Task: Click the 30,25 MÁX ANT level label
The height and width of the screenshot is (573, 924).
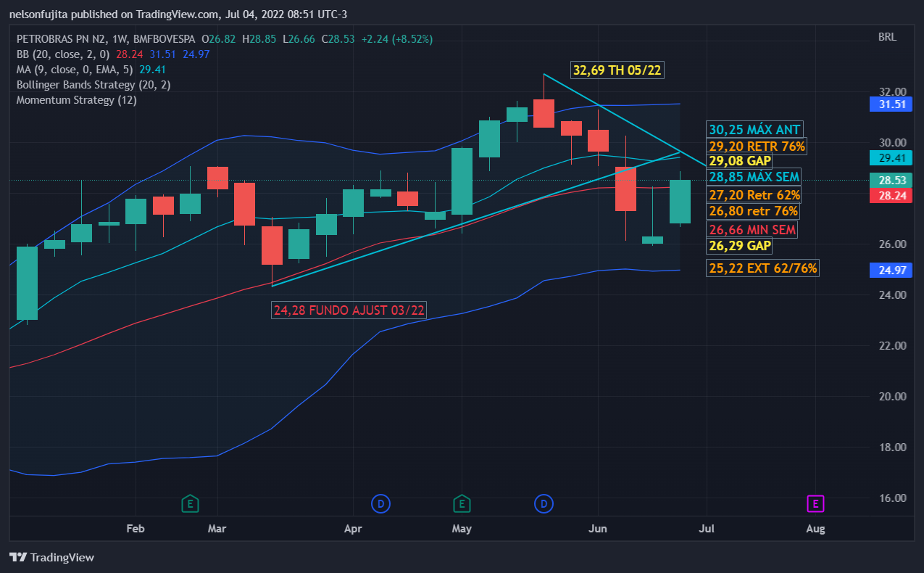Action: (x=754, y=130)
